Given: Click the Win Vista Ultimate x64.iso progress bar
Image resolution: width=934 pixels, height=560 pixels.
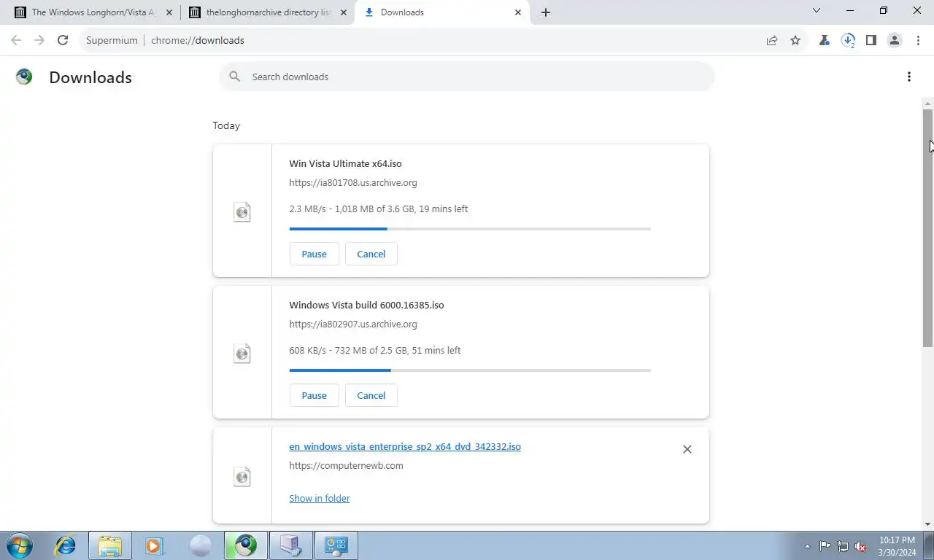Looking at the screenshot, I should (x=470, y=229).
